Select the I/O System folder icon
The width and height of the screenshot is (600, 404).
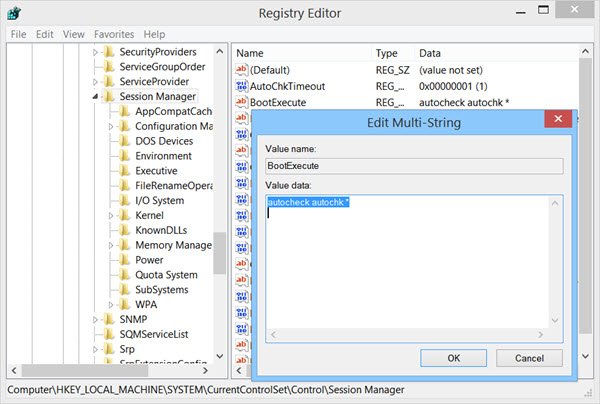tap(125, 200)
